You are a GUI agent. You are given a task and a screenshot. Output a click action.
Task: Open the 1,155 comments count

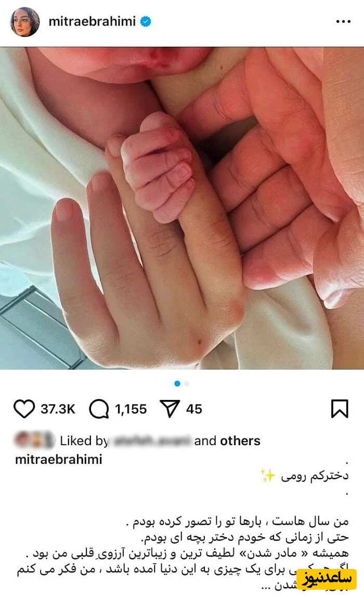[x=131, y=409]
